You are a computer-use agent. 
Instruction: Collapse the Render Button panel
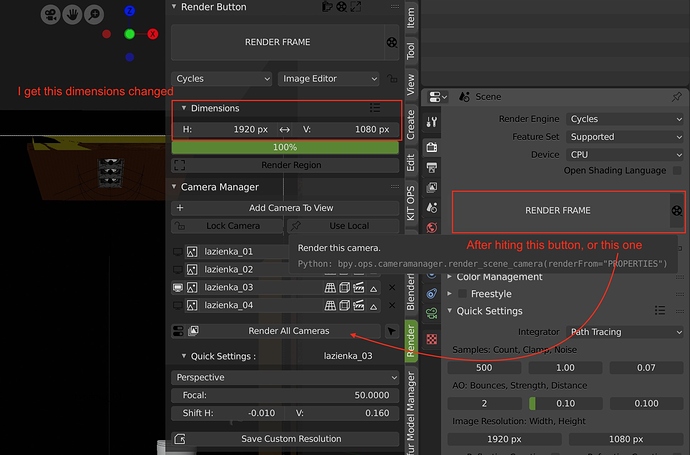[x=174, y=6]
